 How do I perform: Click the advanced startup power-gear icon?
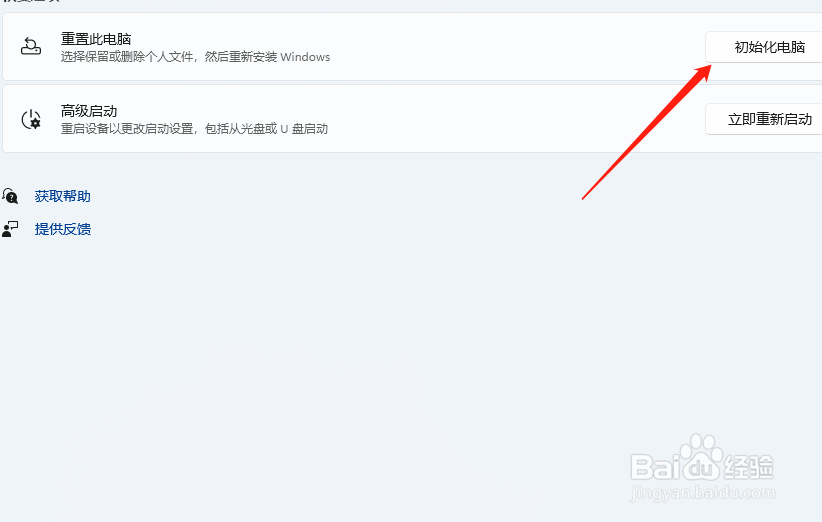[x=31, y=119]
